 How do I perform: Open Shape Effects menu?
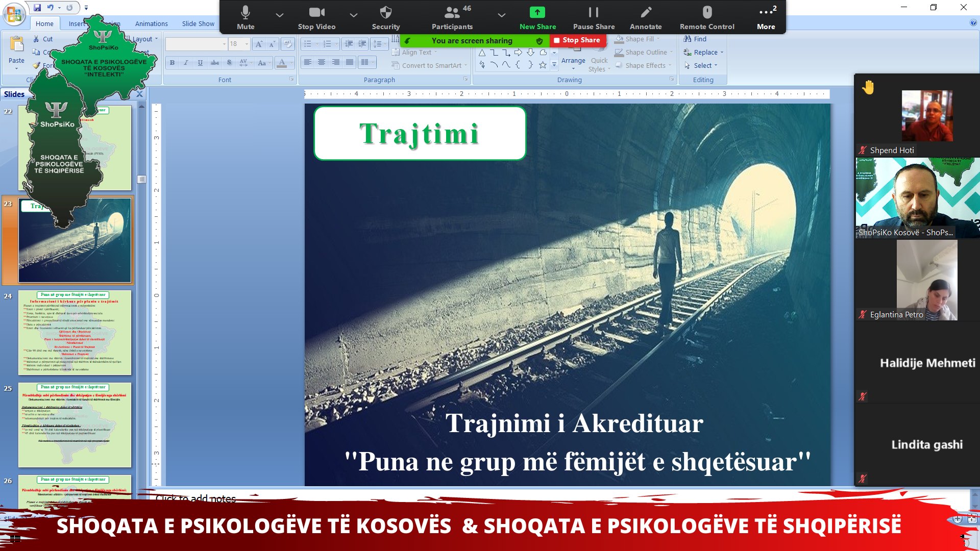point(643,65)
